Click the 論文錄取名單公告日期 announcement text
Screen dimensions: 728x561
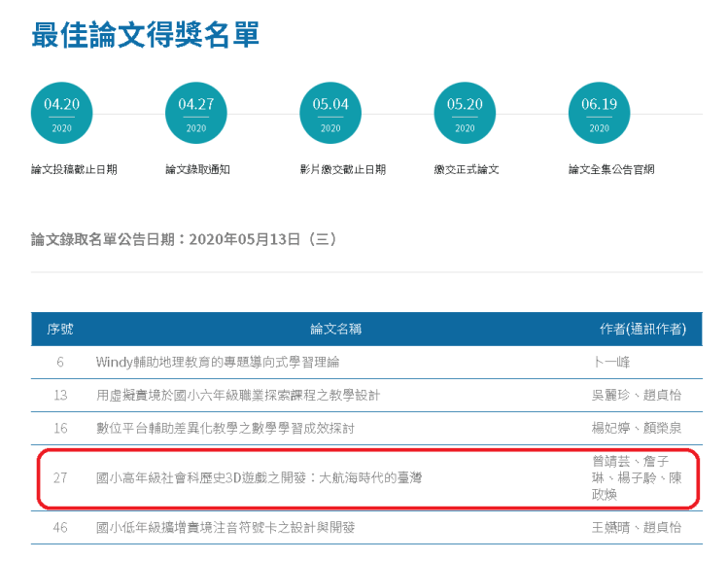[184, 239]
